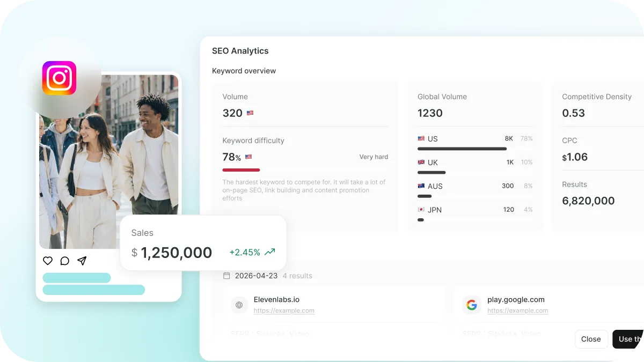Click the Sales amount $1,250,000
Image resolution: width=644 pixels, height=362 pixels.
(172, 253)
